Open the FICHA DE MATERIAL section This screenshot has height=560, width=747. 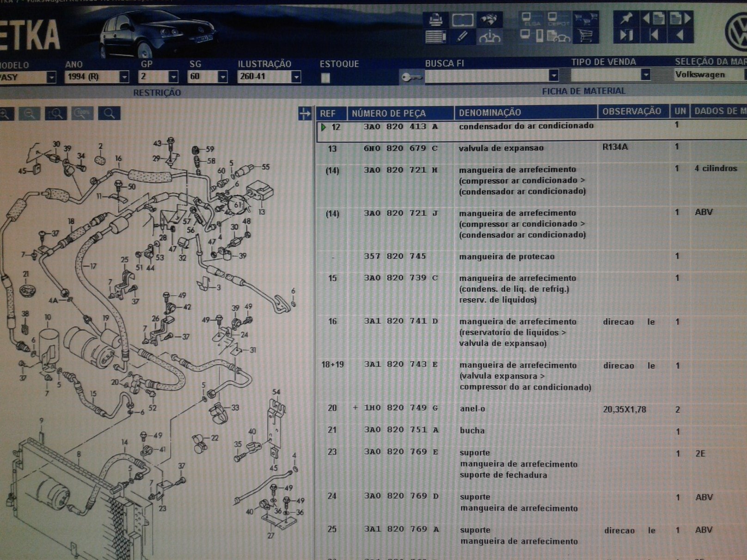point(583,91)
